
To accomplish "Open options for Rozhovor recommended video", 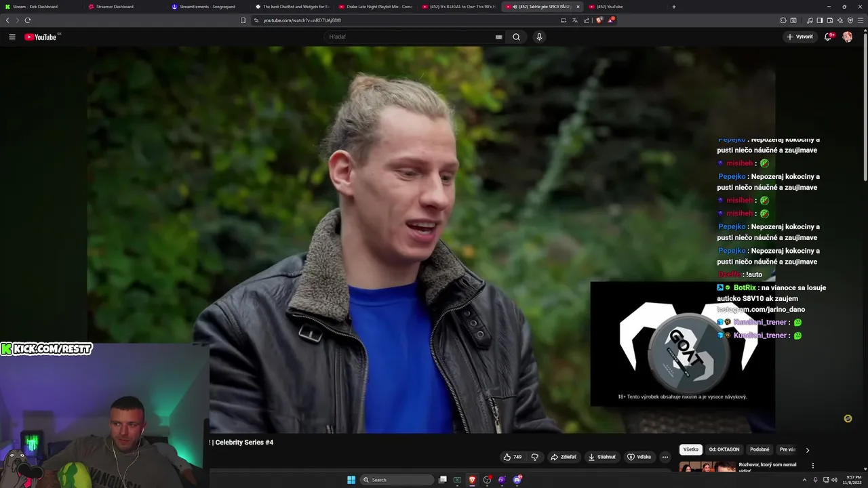I will tap(813, 466).
